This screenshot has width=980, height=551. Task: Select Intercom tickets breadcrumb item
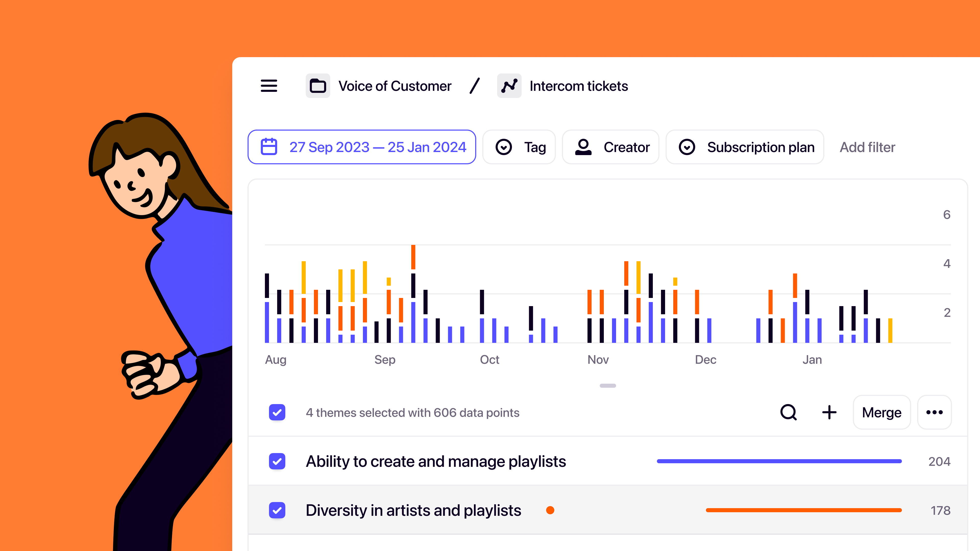pyautogui.click(x=578, y=86)
